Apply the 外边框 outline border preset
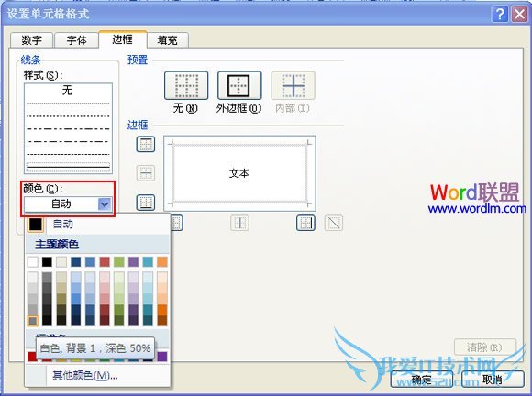The height and width of the screenshot is (396, 532). click(x=239, y=85)
